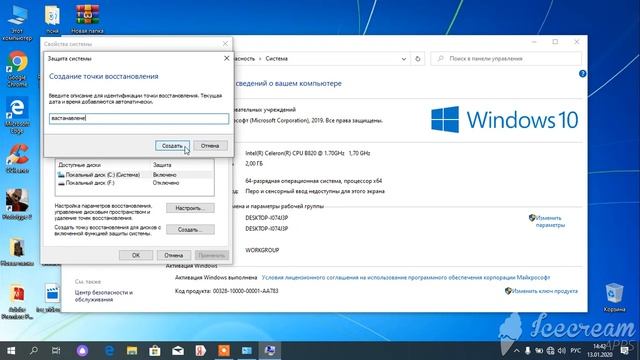Minimize the System control panel window
This screenshot has height=360, width=640.
point(534,42)
